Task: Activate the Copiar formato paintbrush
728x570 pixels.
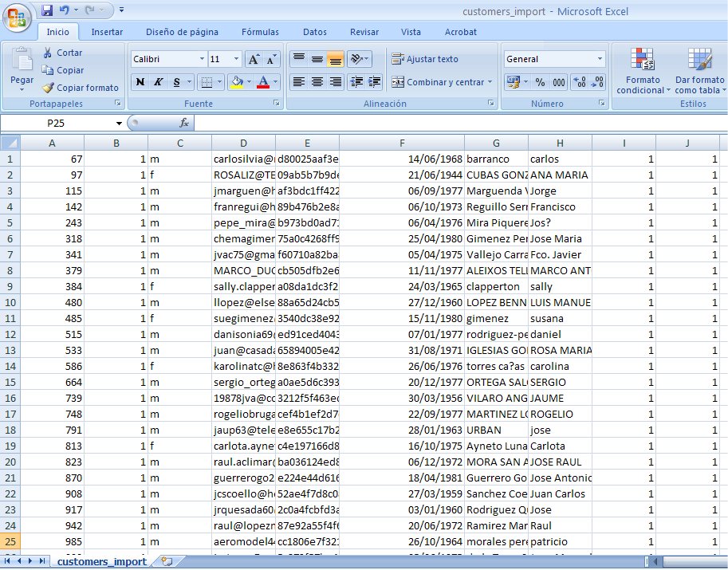Action: pos(48,87)
